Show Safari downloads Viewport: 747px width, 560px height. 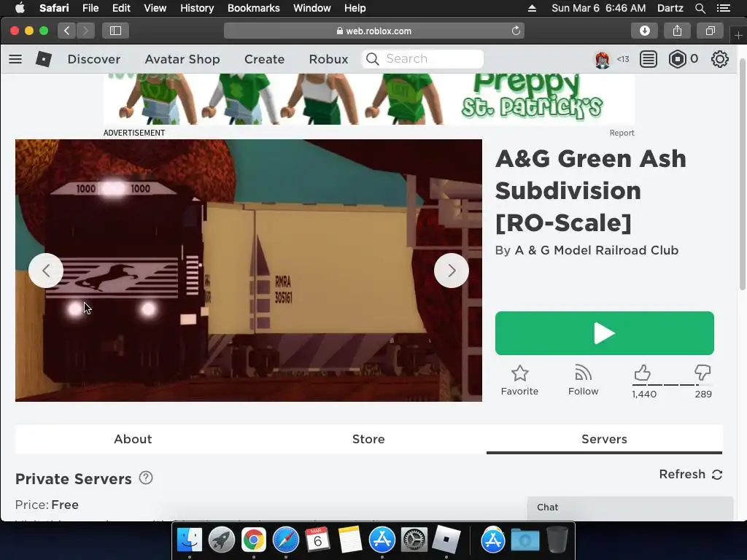pyautogui.click(x=644, y=31)
